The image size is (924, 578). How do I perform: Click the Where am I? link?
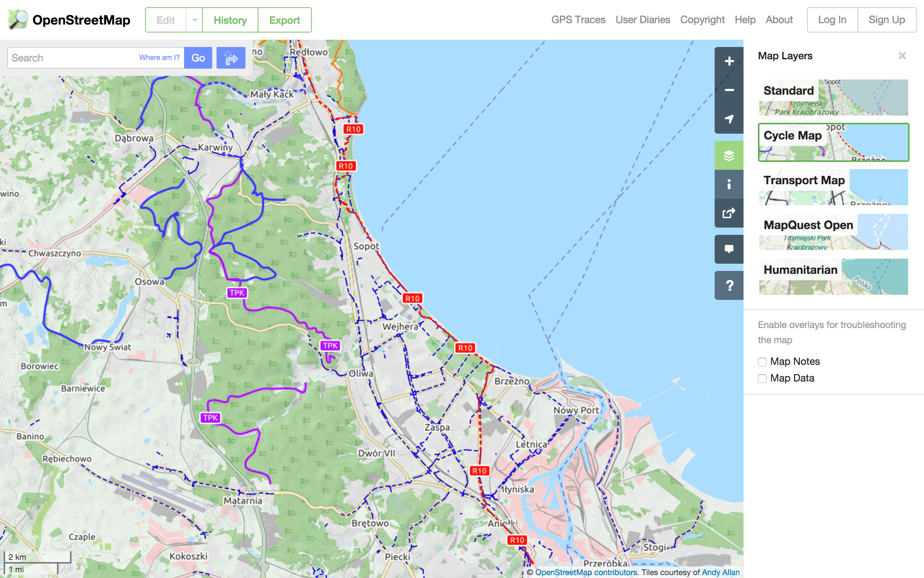(159, 57)
